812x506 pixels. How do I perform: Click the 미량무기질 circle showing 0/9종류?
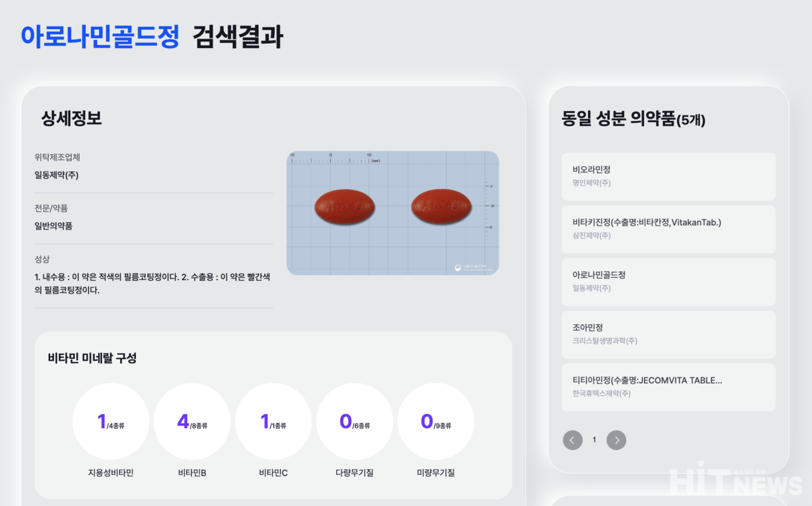coord(436,421)
